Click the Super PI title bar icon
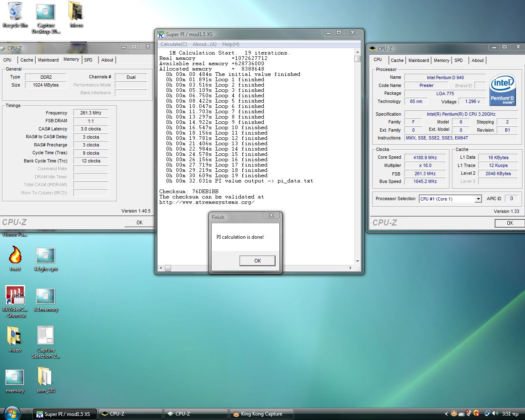 click(161, 34)
